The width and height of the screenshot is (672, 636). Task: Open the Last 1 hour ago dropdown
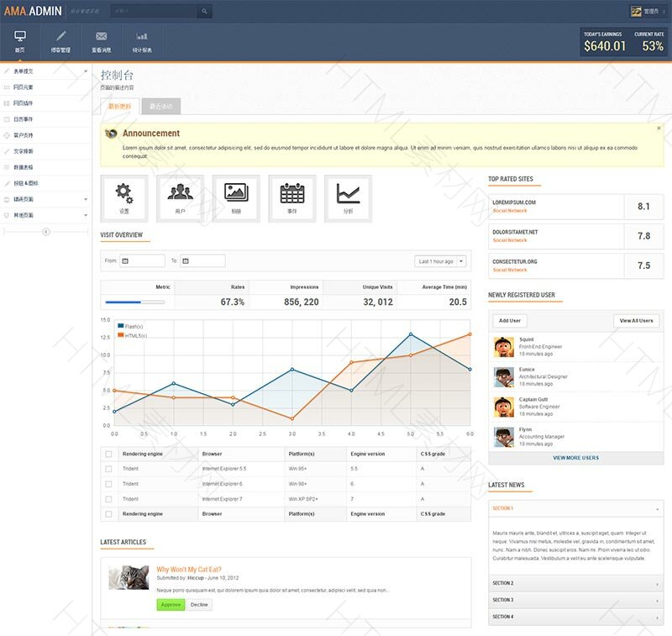coord(441,261)
